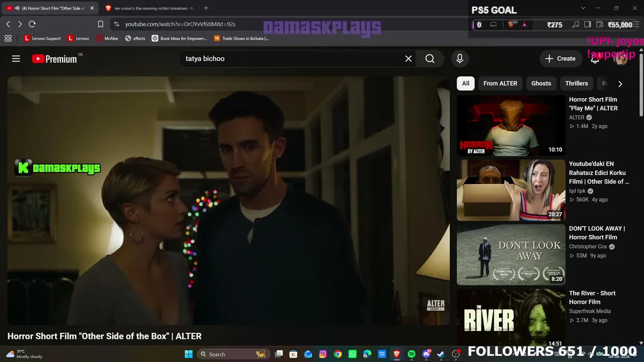Open the Brave tab search dropdown
Viewport: 644px width, 362px height.
583,8
